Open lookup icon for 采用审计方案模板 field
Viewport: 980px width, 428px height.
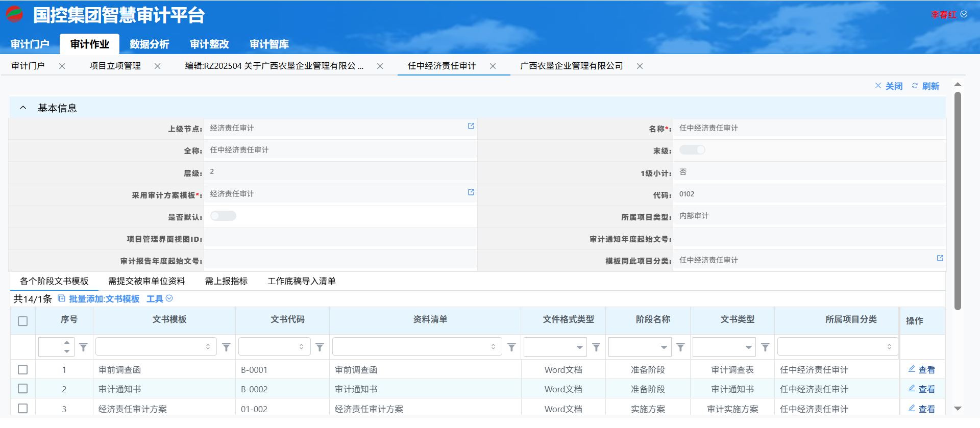pyautogui.click(x=471, y=192)
